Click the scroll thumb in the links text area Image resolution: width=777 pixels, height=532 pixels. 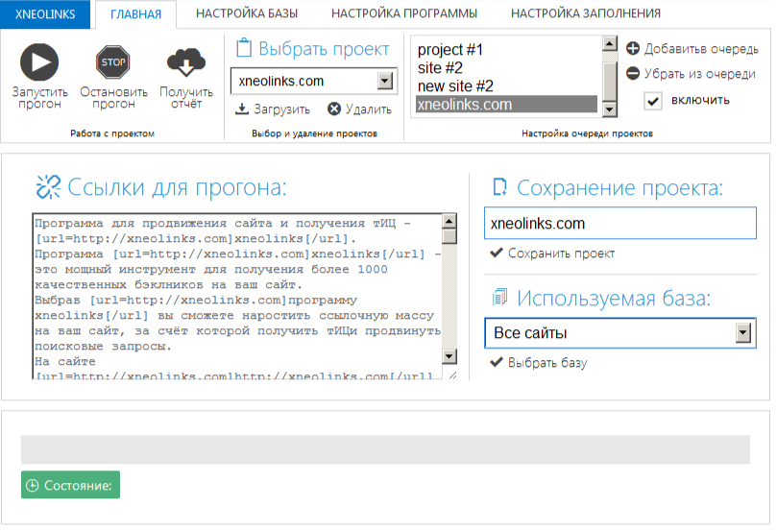(449, 236)
